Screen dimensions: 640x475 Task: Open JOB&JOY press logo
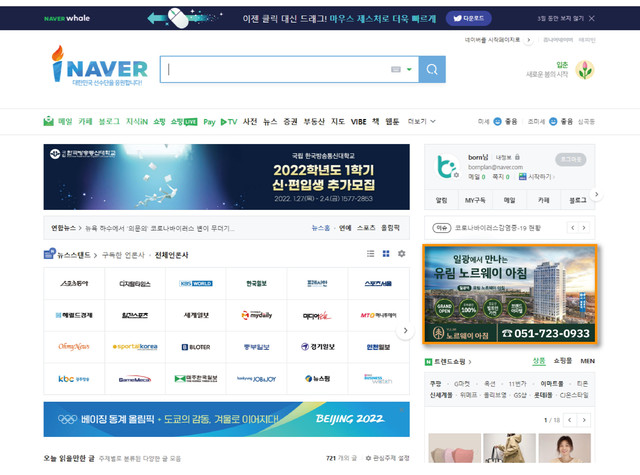point(256,379)
